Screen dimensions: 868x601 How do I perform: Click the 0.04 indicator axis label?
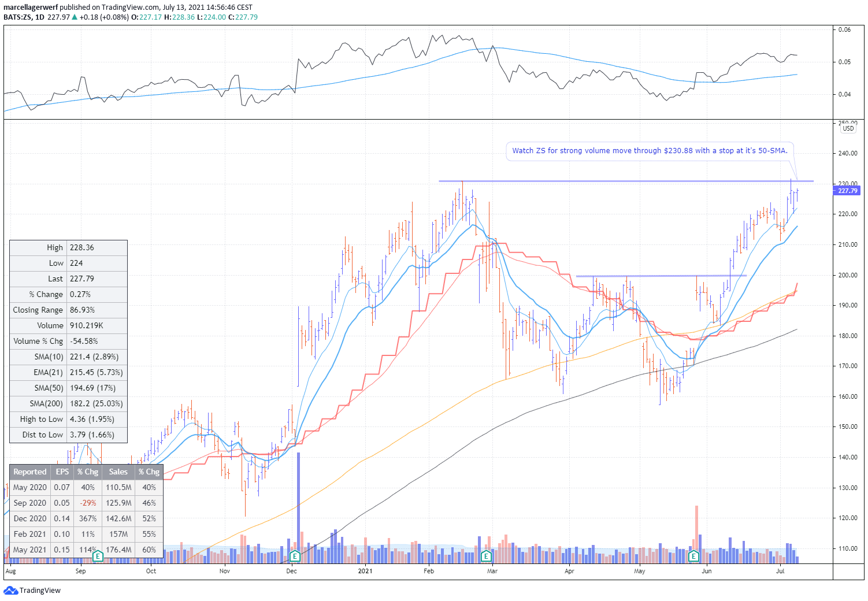point(844,94)
